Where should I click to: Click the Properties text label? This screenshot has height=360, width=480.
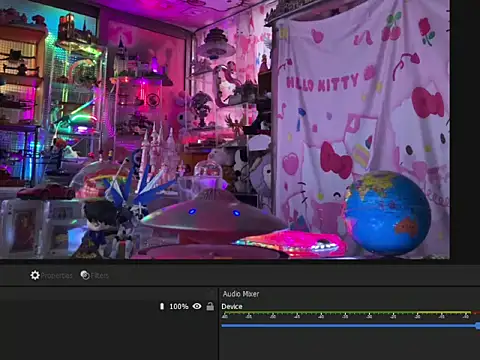pos(56,276)
